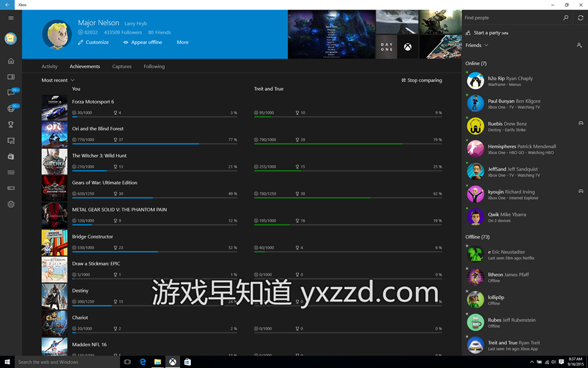
Task: Open the Windows Store taskbar icon
Action: (188, 362)
